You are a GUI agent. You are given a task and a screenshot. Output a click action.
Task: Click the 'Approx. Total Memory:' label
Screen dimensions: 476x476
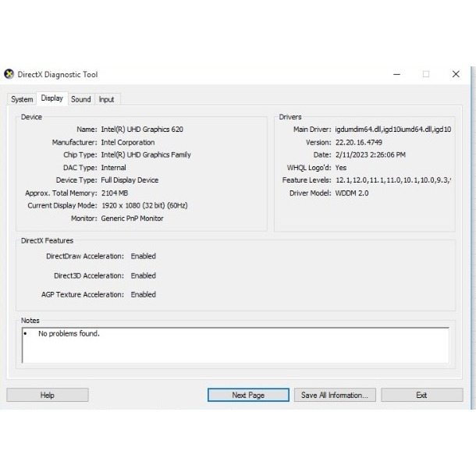pyautogui.click(x=61, y=193)
